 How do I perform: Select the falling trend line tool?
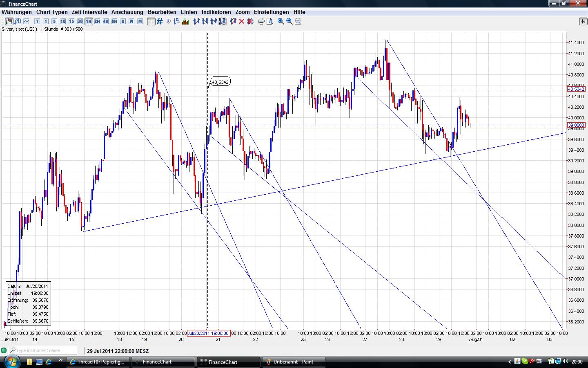[205, 21]
